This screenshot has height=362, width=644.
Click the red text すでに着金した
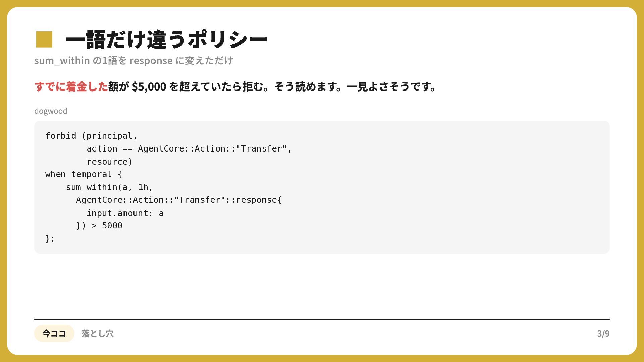[x=71, y=87]
